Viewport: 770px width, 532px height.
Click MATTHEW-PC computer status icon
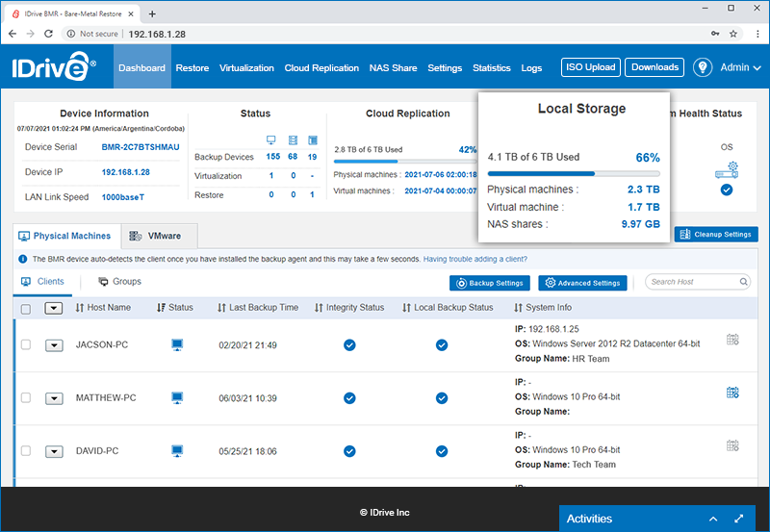click(177, 397)
